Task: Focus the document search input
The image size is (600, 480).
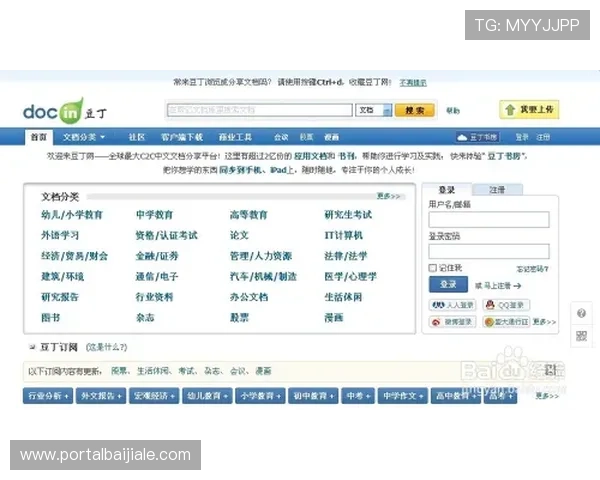Action: [x=259, y=110]
